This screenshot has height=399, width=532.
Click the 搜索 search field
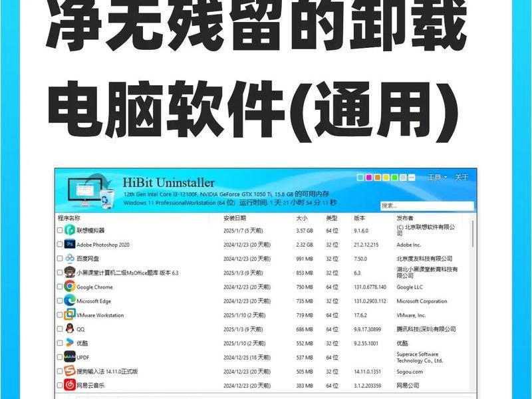coord(427,205)
